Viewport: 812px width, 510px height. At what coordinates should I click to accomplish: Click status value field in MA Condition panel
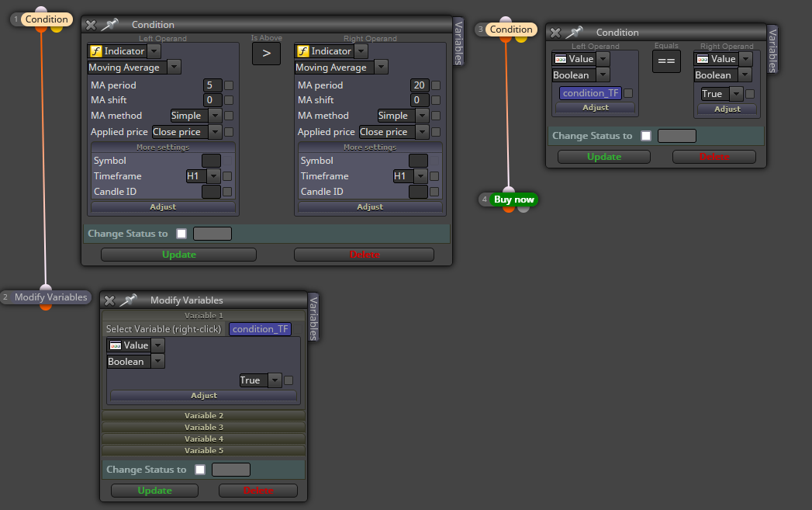point(213,234)
